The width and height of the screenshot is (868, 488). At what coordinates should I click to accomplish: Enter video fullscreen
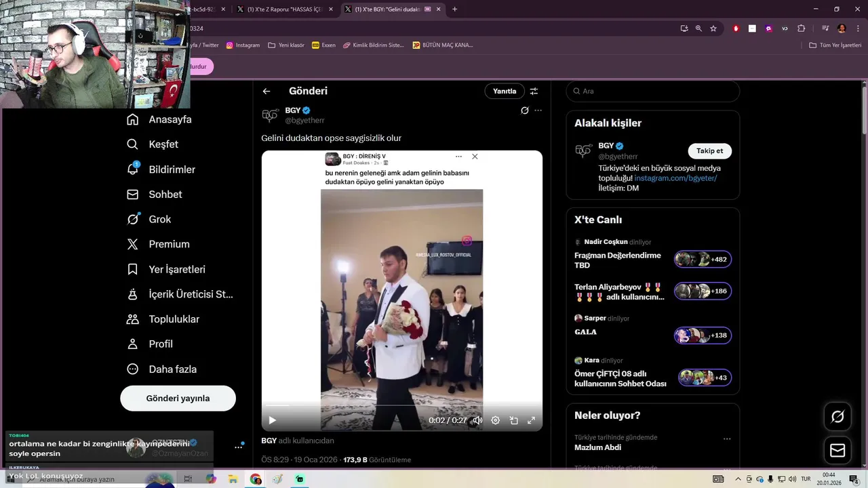click(531, 420)
